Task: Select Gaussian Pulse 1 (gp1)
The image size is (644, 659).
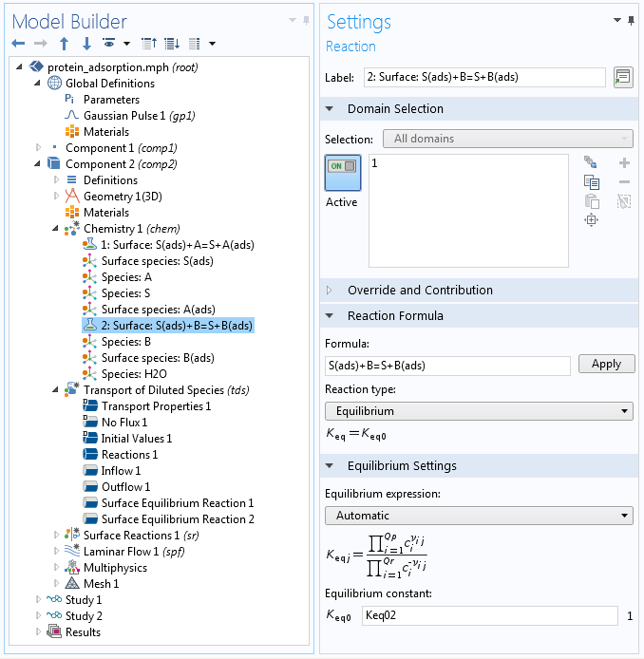Action: tap(139, 116)
